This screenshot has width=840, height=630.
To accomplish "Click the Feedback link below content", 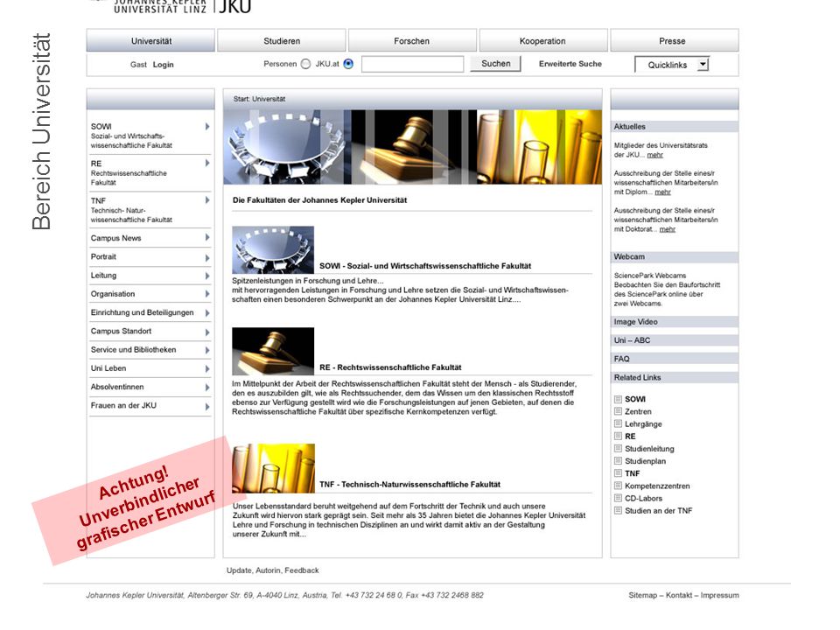I will (302, 570).
